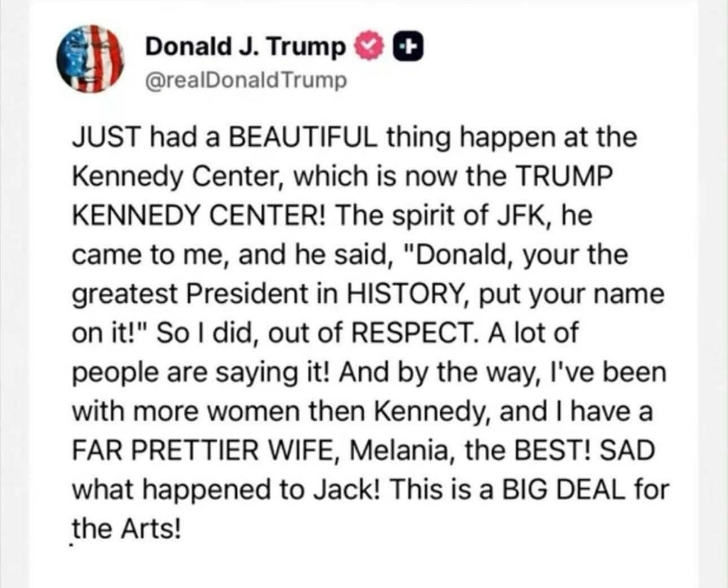Click the red verified checkmark badge
The image size is (728, 588).
tap(367, 47)
